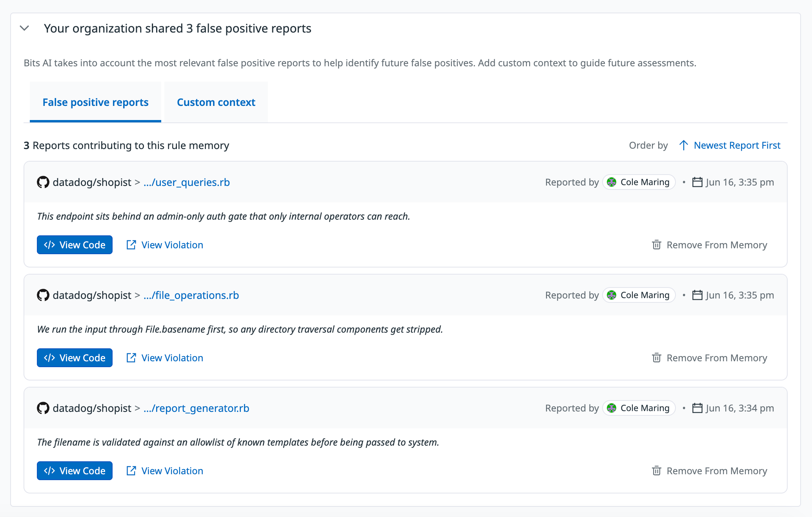This screenshot has width=812, height=517.
Task: View Code for the report_generator.rb report
Action: pos(75,471)
